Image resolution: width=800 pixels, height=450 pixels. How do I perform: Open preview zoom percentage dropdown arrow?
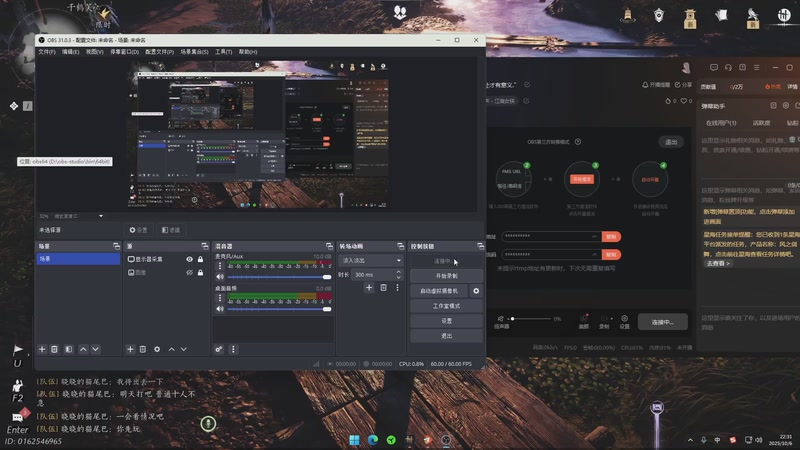(x=101, y=216)
